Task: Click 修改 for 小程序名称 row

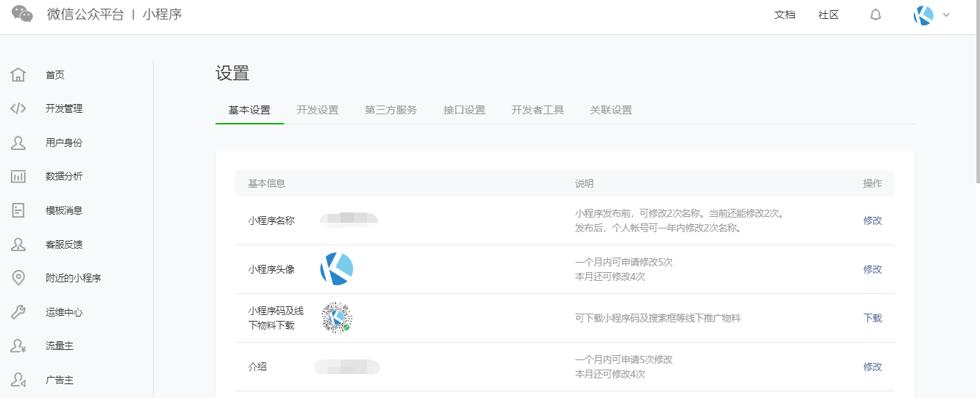Action: tap(872, 220)
